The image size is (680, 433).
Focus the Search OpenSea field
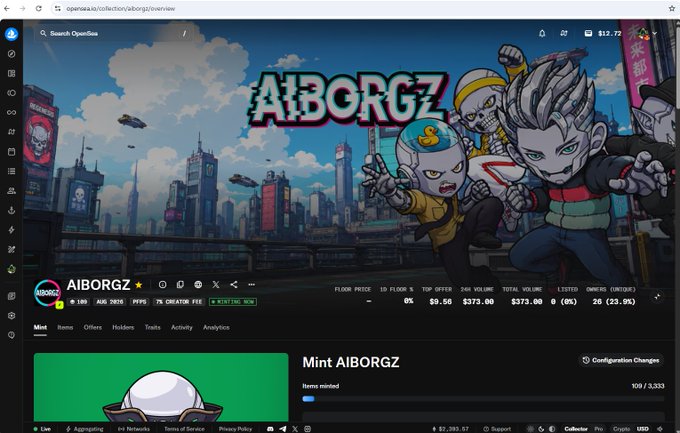(x=113, y=33)
